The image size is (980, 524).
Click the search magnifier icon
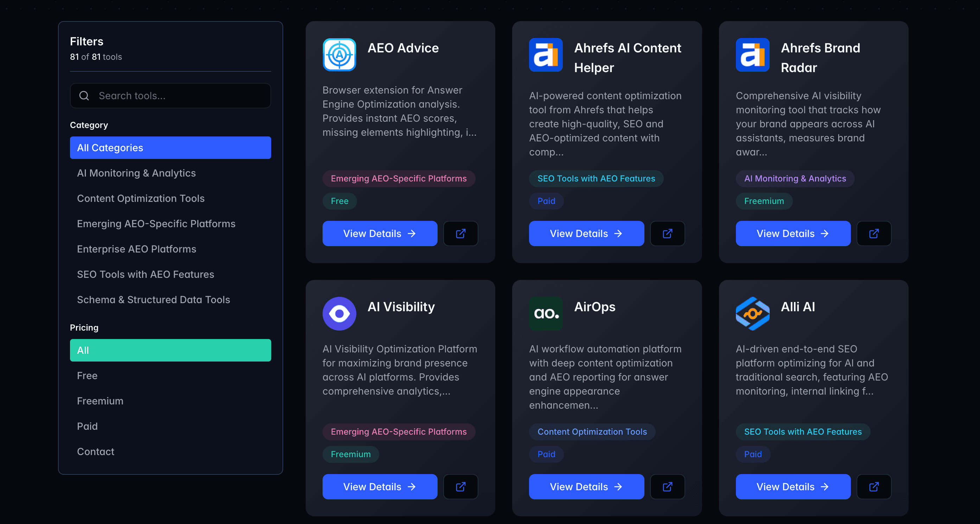click(84, 95)
